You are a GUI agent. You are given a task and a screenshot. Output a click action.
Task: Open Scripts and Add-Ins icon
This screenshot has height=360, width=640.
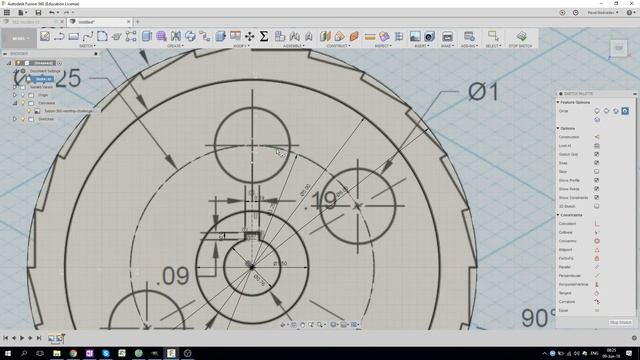469,36
